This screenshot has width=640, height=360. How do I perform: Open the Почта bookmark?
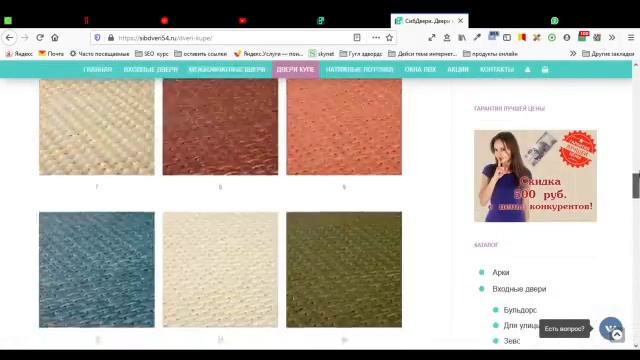coord(51,53)
